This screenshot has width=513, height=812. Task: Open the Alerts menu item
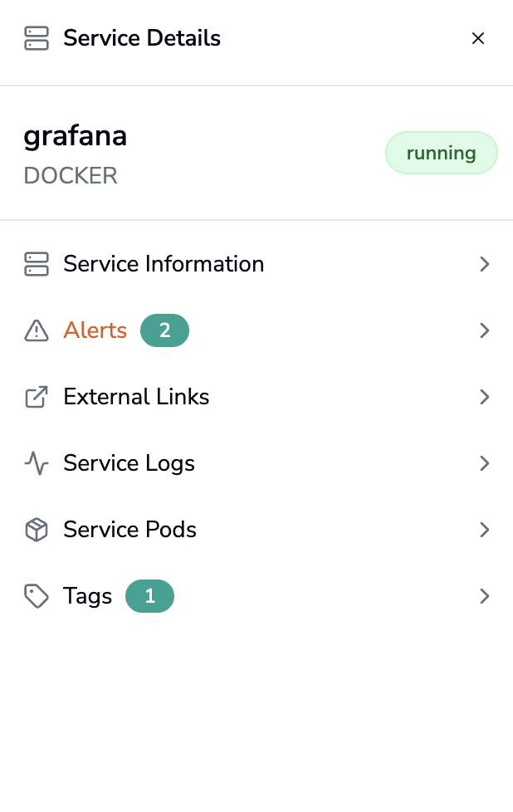pyautogui.click(x=95, y=330)
